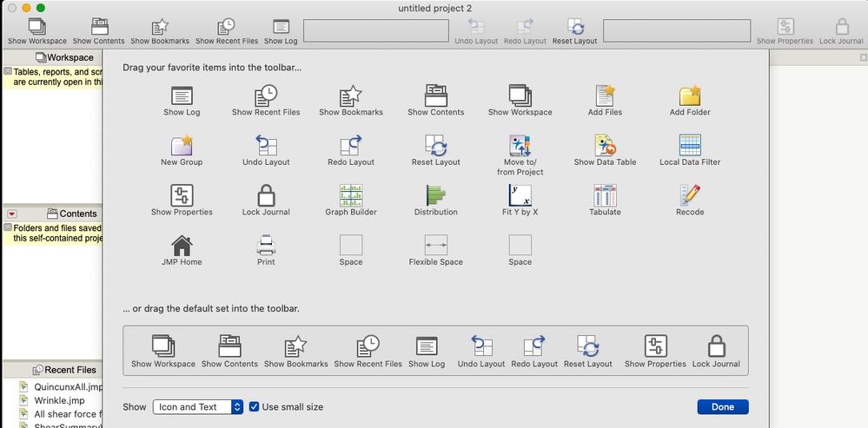
Task: Select the Show Data Table icon
Action: pyautogui.click(x=605, y=146)
